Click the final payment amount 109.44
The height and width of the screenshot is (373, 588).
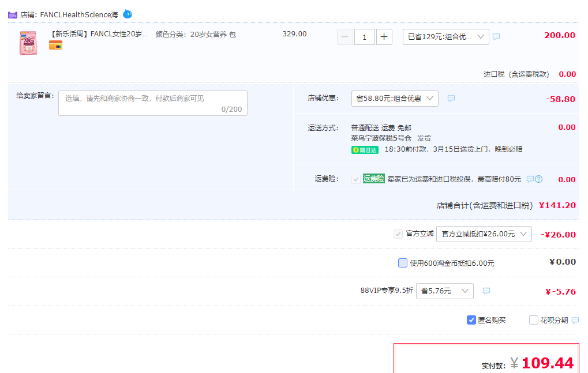pos(548,363)
